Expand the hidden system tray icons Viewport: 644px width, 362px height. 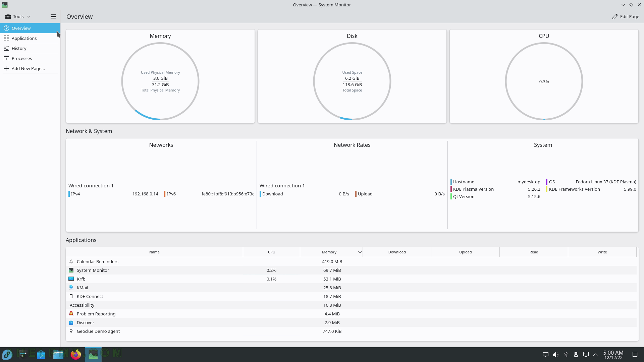tap(595, 355)
